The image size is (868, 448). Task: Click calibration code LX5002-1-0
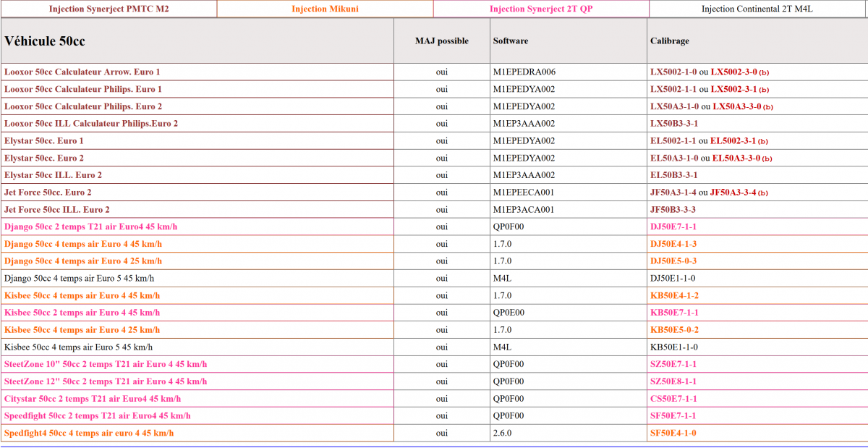(x=673, y=72)
